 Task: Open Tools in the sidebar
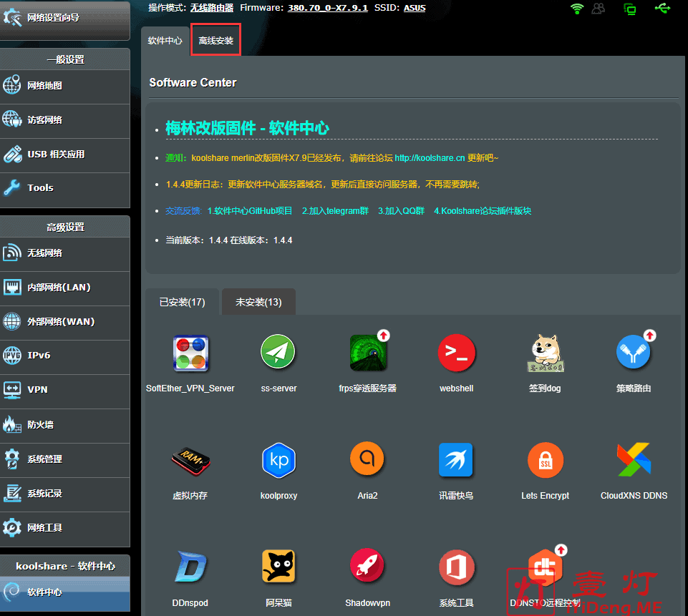[65, 189]
